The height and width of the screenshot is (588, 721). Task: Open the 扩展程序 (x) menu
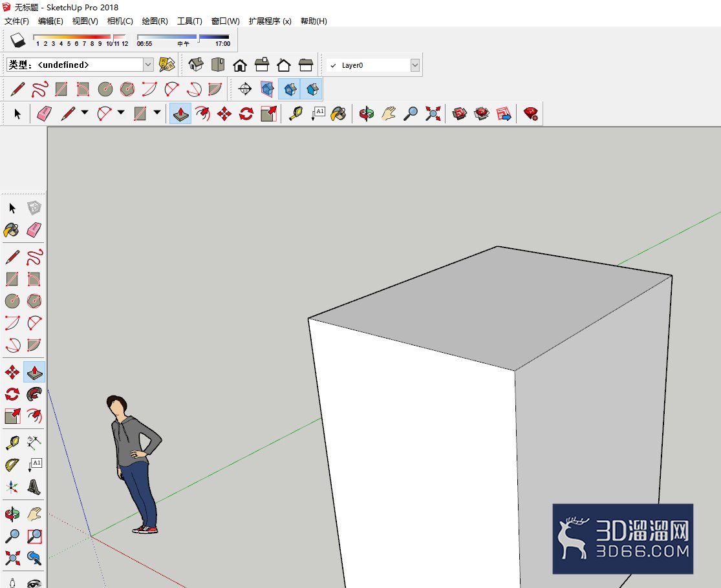(x=270, y=21)
